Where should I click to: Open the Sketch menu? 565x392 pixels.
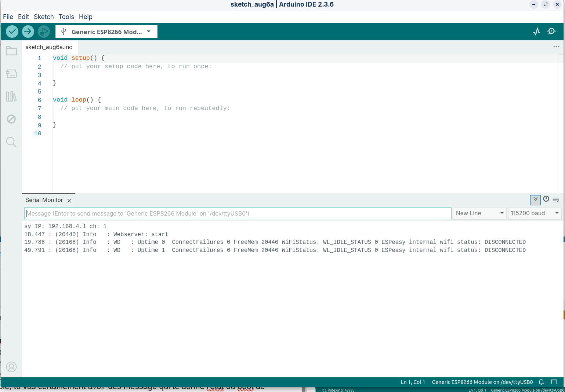point(44,17)
